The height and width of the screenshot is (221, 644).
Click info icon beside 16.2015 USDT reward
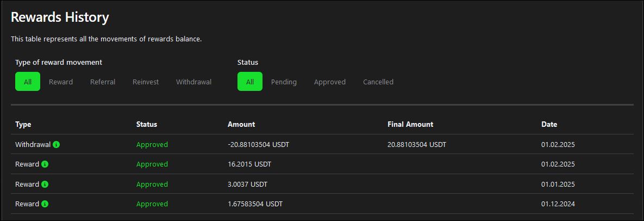click(45, 164)
